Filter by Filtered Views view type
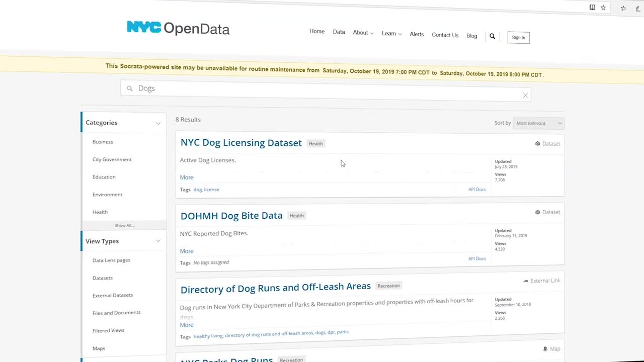Screen dimensions: 644x362 pyautogui.click(x=108, y=330)
